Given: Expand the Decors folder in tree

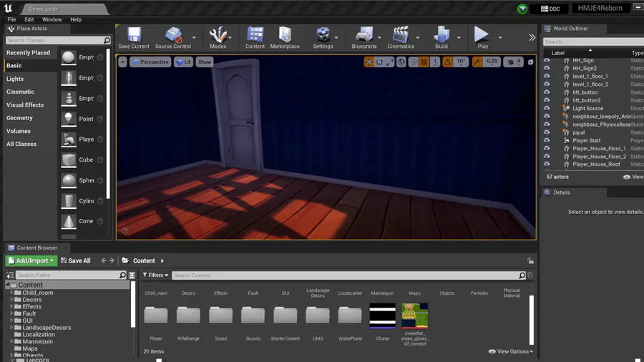Looking at the screenshot, I should tap(11, 300).
